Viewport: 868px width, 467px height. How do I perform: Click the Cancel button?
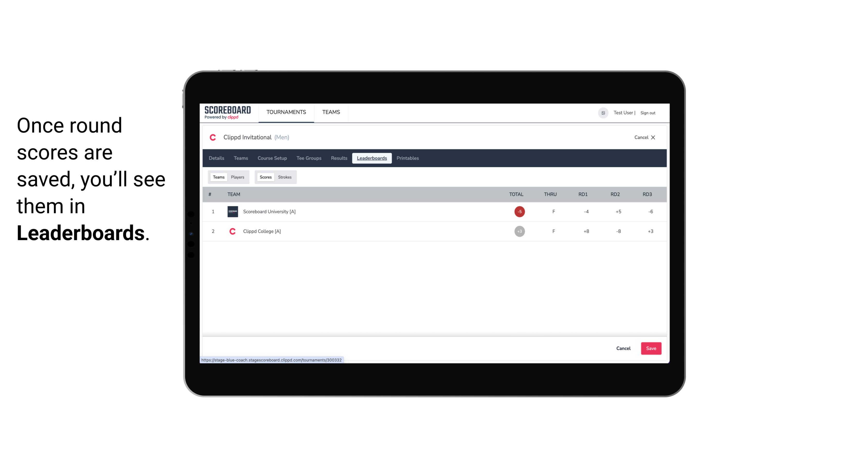[x=624, y=348]
